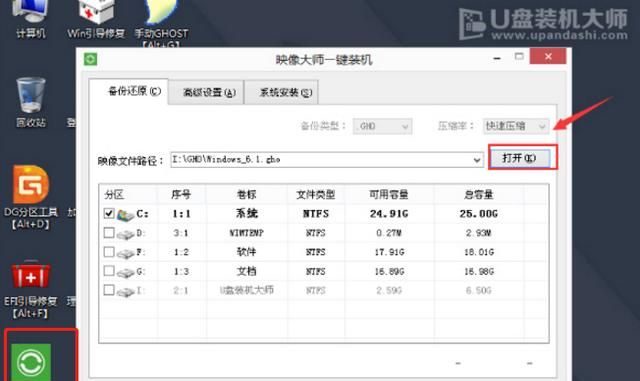Open the 计算机 desktop icon
Viewport: 640px width, 381px height.
pyautogui.click(x=30, y=18)
